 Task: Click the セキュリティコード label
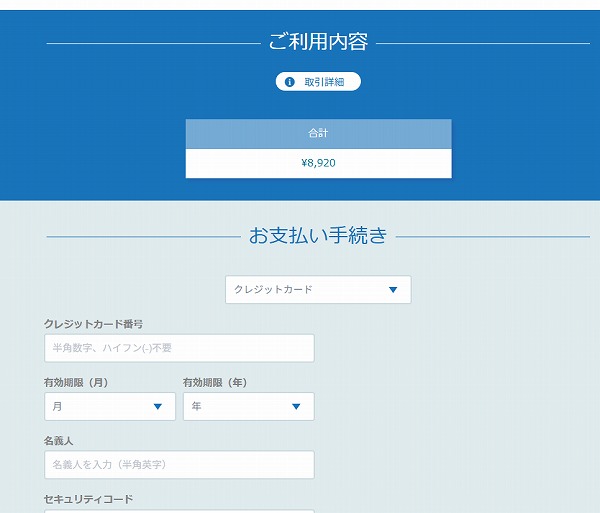[x=88, y=498]
